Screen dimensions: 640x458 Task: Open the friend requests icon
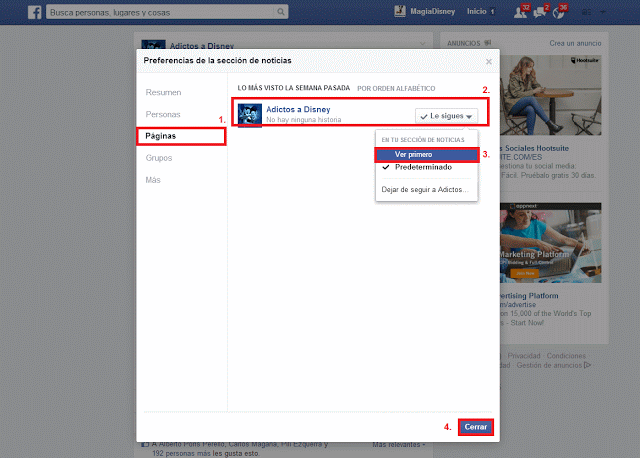(x=520, y=13)
